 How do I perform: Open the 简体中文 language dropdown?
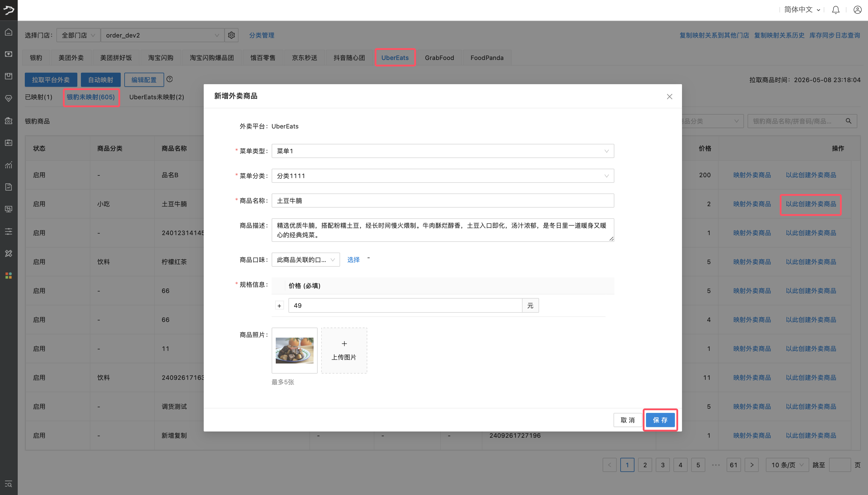802,9
